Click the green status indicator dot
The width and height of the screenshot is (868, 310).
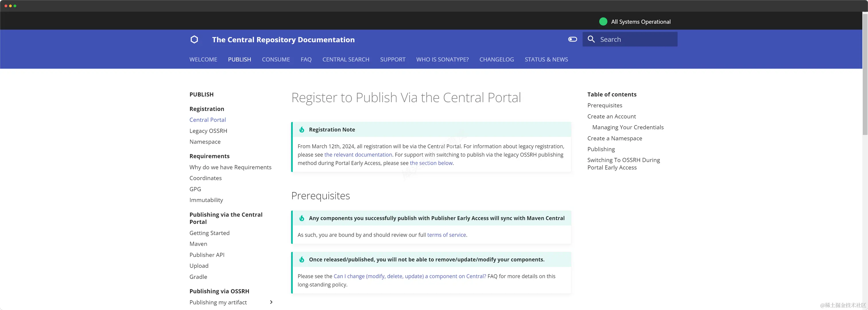[x=603, y=22]
